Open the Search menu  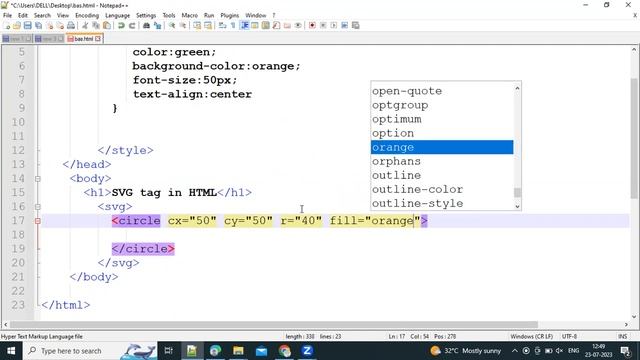click(42, 16)
